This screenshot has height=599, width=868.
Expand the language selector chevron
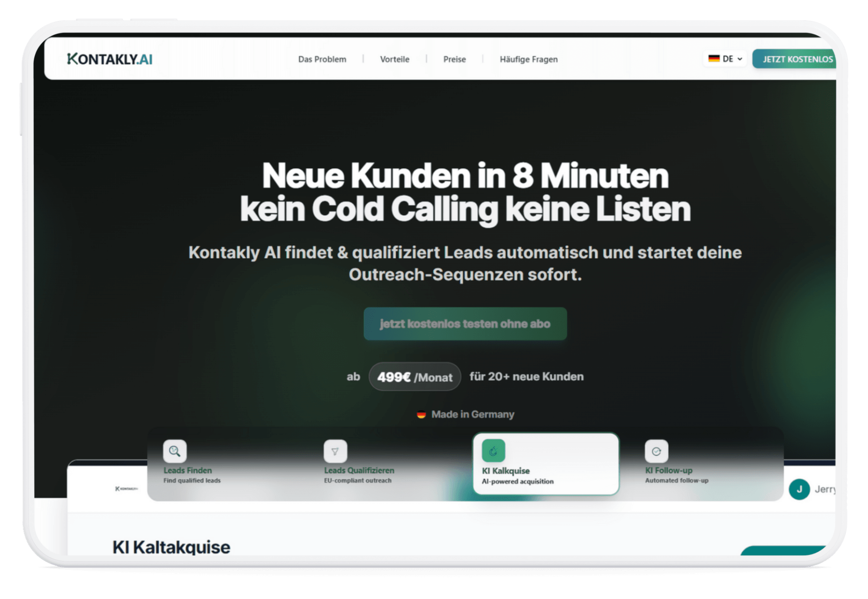tap(741, 59)
